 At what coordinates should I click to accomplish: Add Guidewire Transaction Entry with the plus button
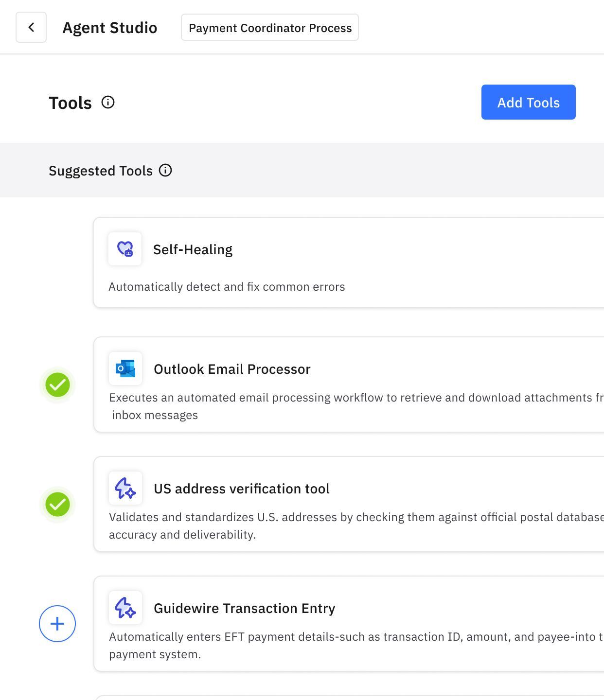click(57, 624)
